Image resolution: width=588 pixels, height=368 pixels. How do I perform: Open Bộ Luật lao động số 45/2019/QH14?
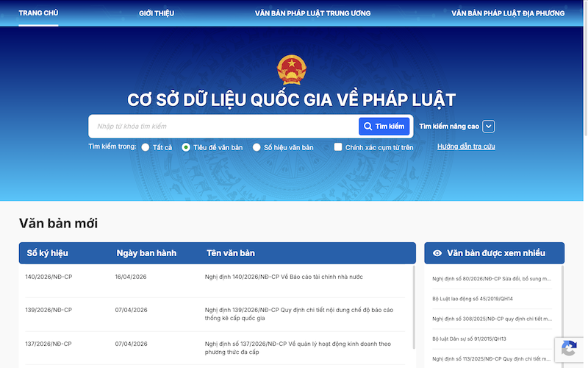473,299
